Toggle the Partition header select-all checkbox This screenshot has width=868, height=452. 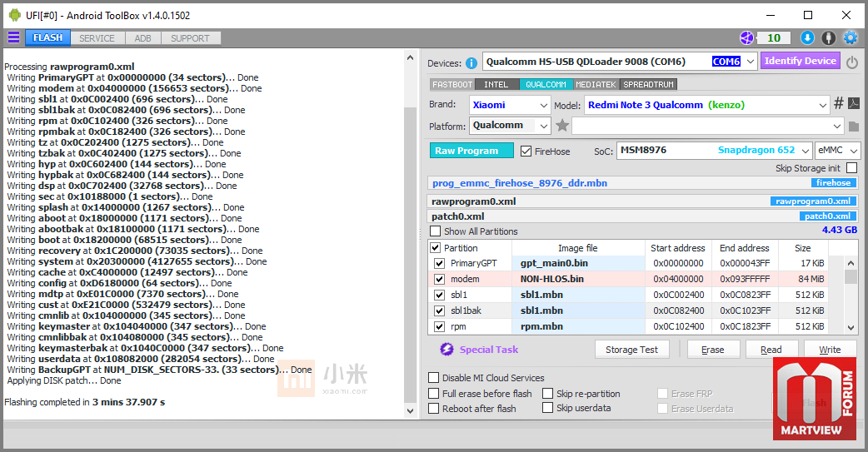tap(436, 248)
